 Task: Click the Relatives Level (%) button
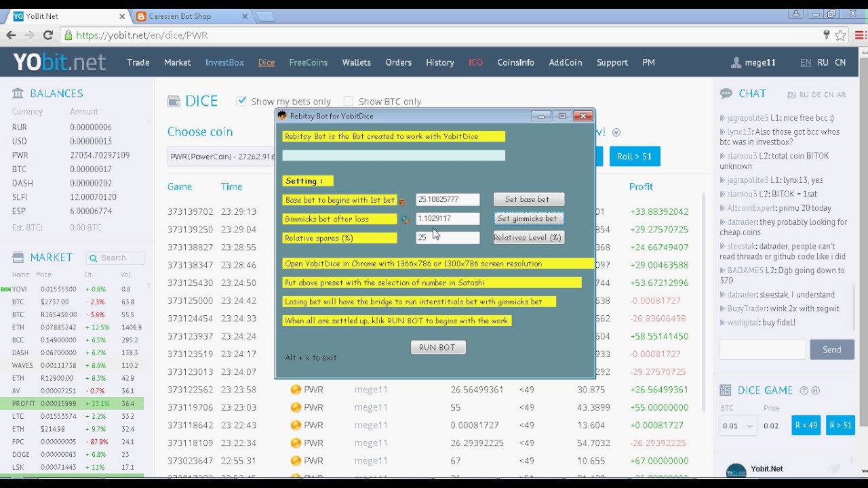528,237
